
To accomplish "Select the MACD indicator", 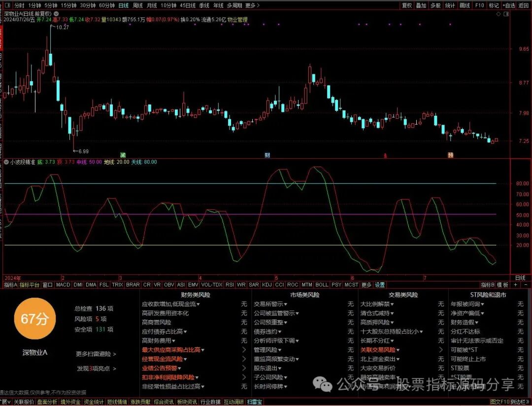I will pos(63,285).
